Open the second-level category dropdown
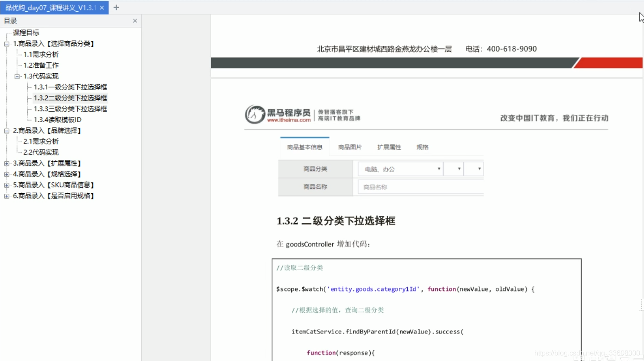 click(453, 169)
